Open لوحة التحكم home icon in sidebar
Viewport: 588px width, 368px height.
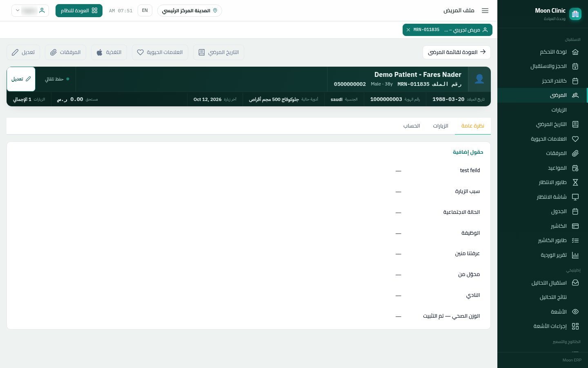click(575, 52)
